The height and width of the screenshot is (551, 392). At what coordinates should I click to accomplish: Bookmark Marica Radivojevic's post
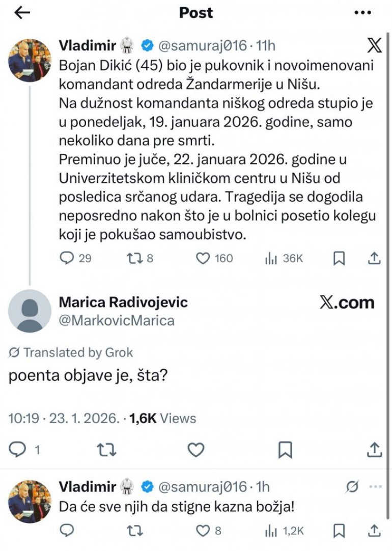[285, 449]
